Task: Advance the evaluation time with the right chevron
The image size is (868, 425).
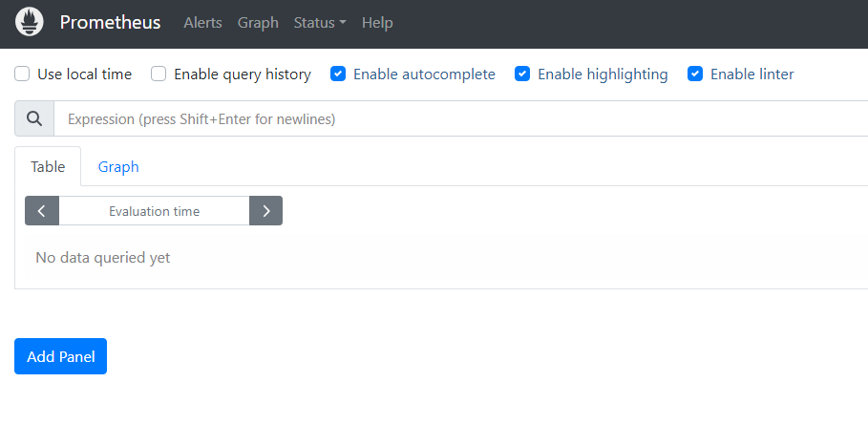Action: pyautogui.click(x=265, y=211)
